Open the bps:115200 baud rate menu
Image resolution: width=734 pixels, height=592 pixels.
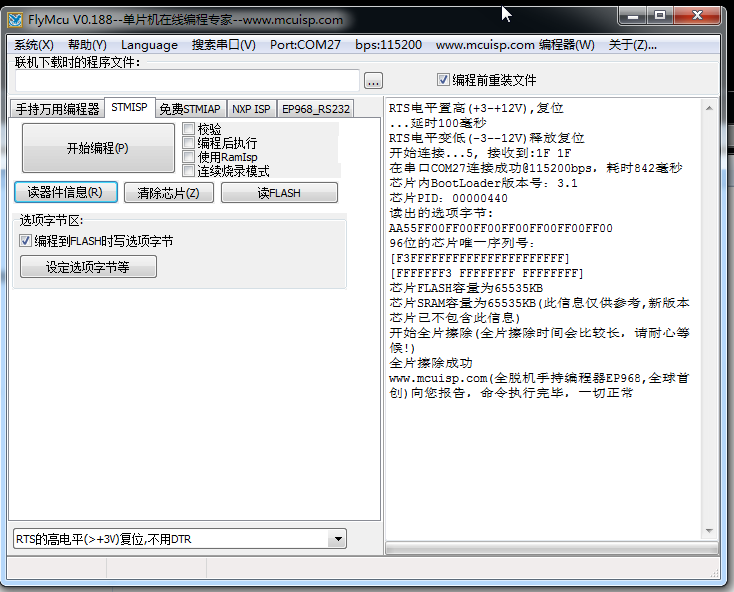(x=388, y=45)
